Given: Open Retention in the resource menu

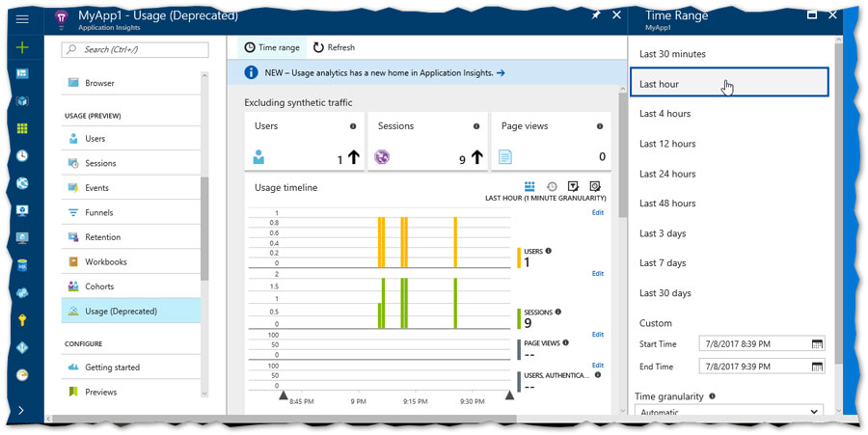Looking at the screenshot, I should [x=130, y=237].
